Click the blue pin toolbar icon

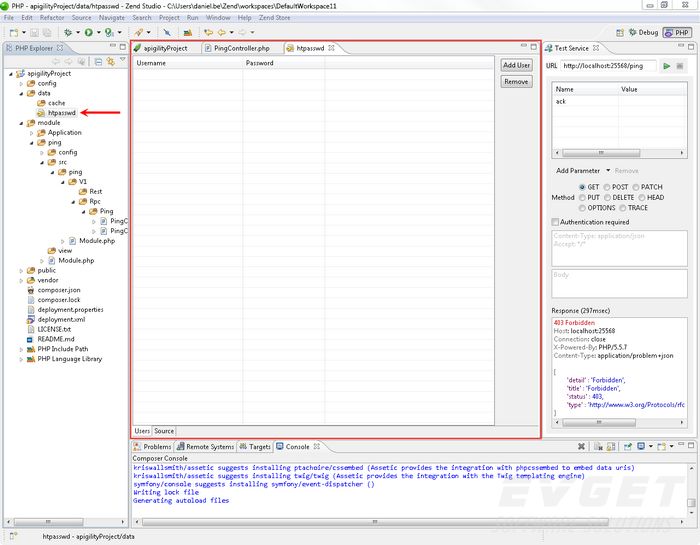(x=167, y=33)
